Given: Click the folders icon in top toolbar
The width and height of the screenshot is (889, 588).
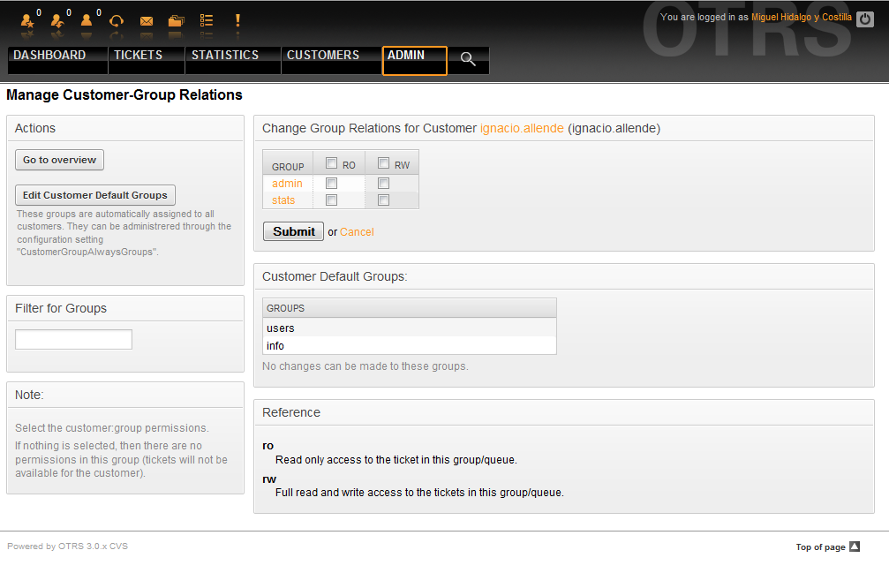Looking at the screenshot, I should point(176,20).
